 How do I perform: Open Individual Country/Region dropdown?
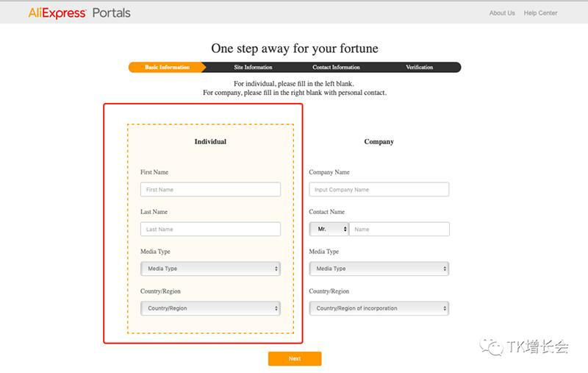(x=210, y=309)
